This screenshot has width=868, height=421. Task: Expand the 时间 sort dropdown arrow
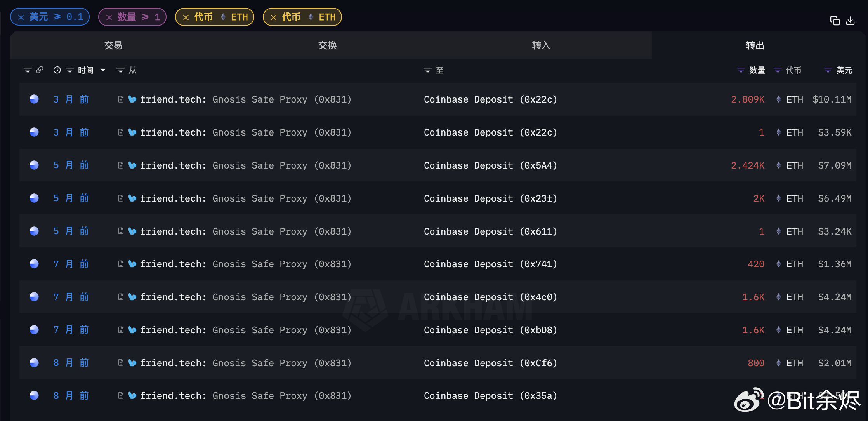[103, 70]
